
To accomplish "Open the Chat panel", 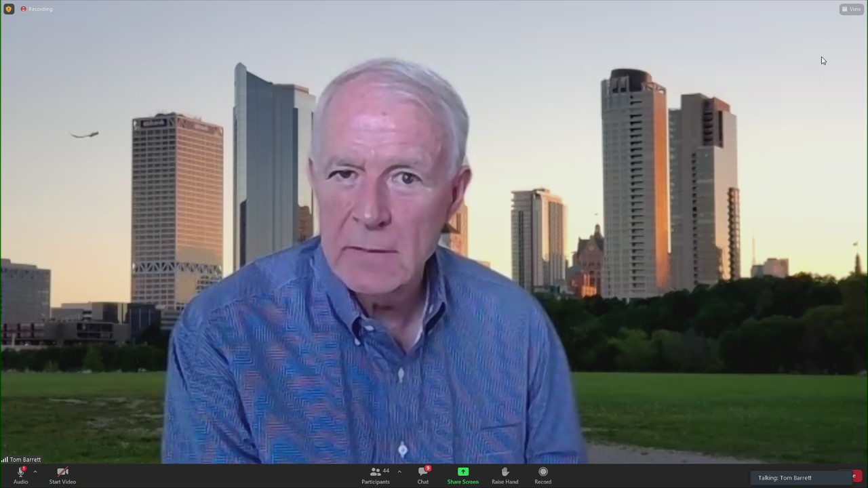I will [x=422, y=472].
